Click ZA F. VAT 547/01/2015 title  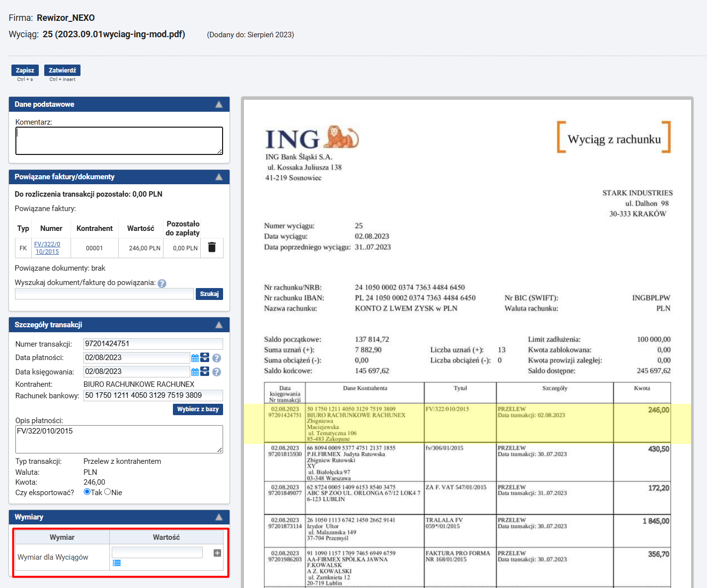[x=456, y=487]
